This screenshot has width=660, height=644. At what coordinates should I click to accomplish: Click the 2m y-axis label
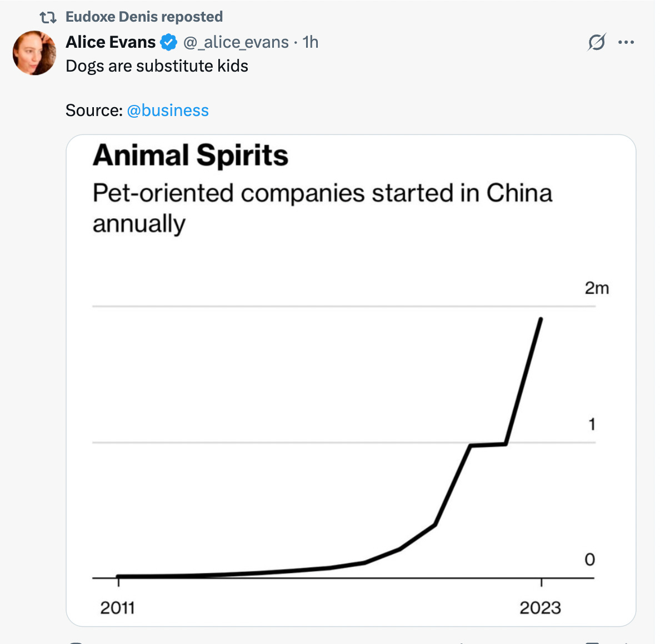597,288
